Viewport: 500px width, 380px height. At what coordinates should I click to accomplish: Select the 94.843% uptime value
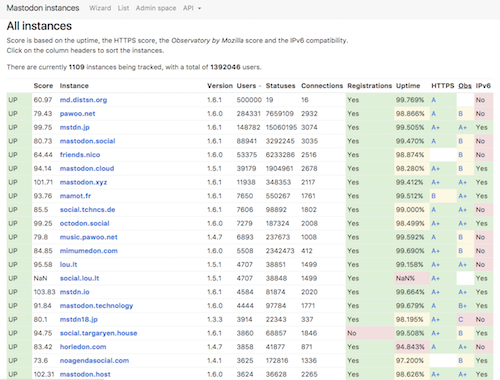(410, 347)
